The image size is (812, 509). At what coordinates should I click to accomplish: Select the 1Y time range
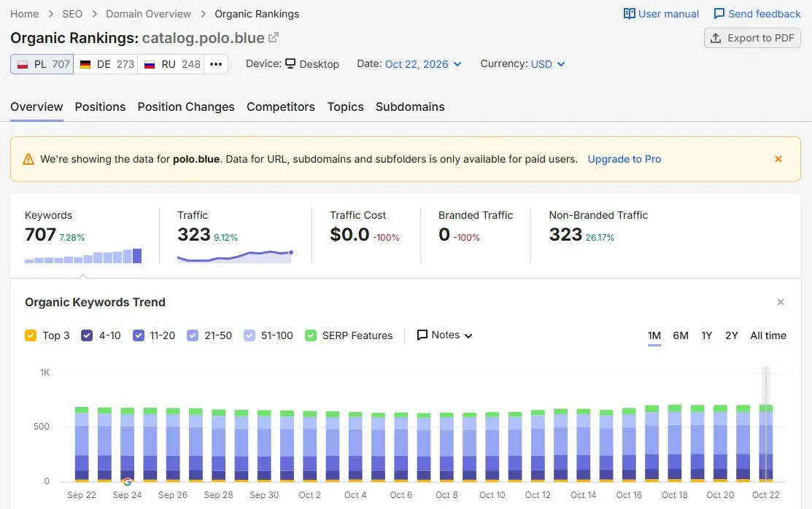[706, 335]
